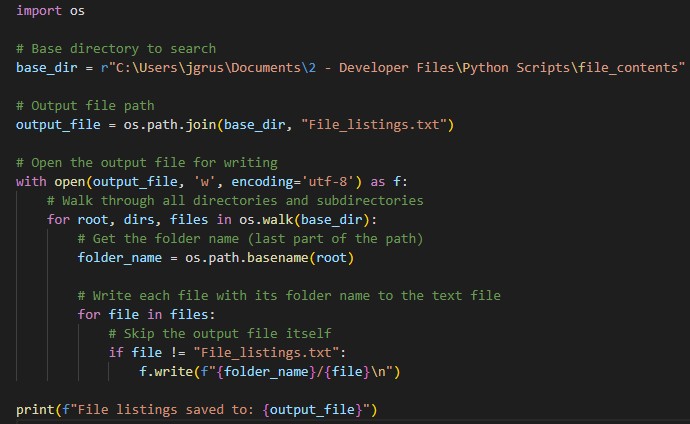Viewport: 690px width, 424px height.
Task: Click the comment '# Output file path'
Action: pos(85,106)
